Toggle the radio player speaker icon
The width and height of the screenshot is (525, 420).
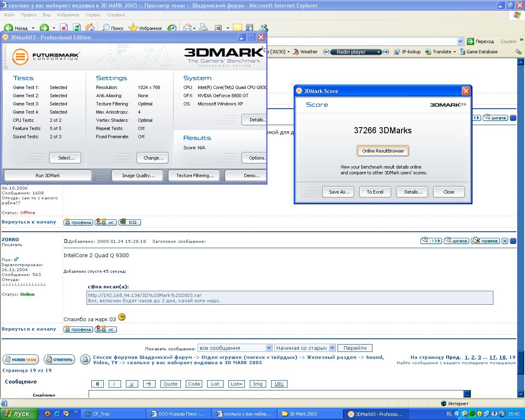click(x=386, y=52)
